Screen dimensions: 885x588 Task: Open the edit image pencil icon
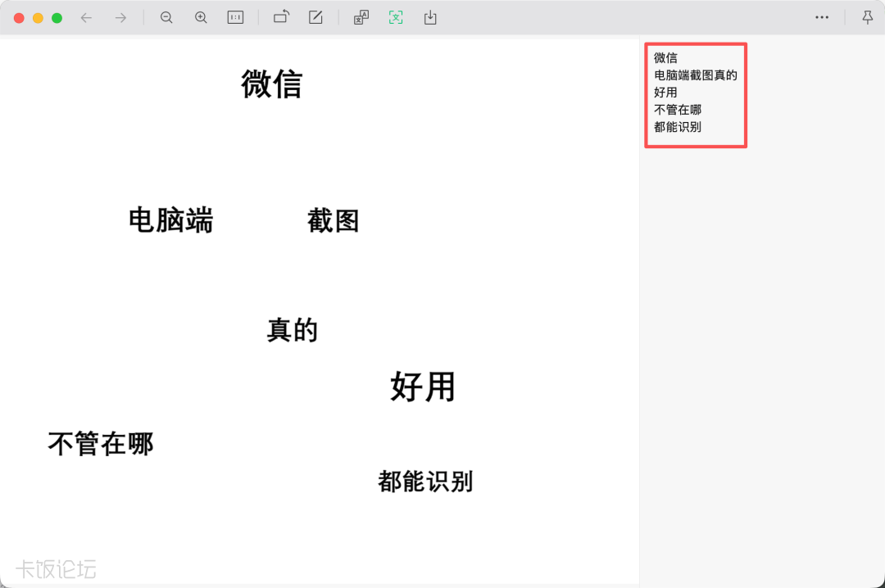coord(316,17)
